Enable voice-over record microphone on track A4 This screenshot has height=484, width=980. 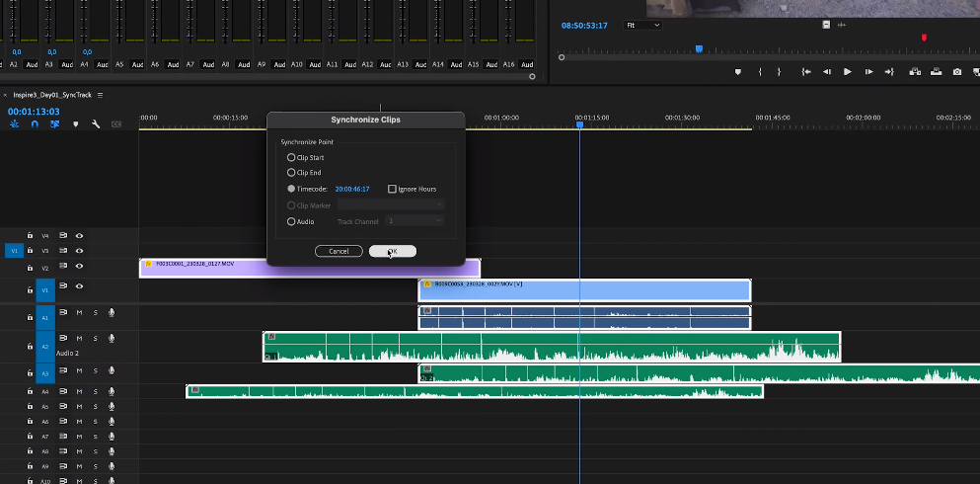[112, 391]
